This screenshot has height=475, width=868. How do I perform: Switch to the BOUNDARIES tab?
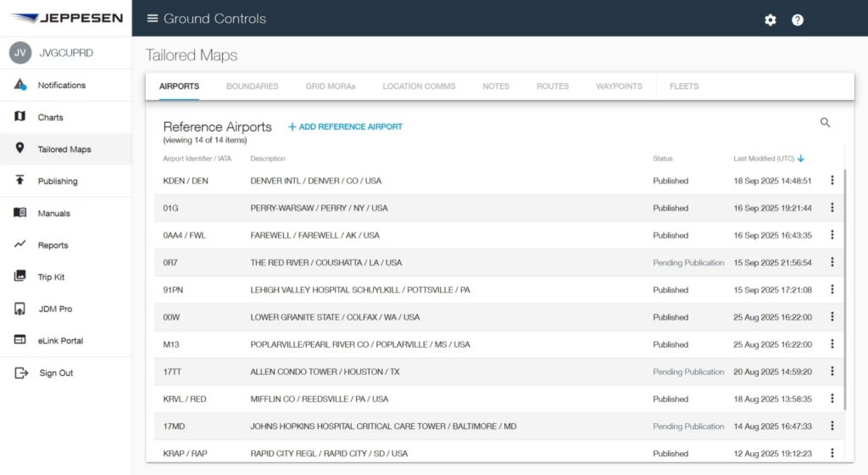tap(252, 87)
